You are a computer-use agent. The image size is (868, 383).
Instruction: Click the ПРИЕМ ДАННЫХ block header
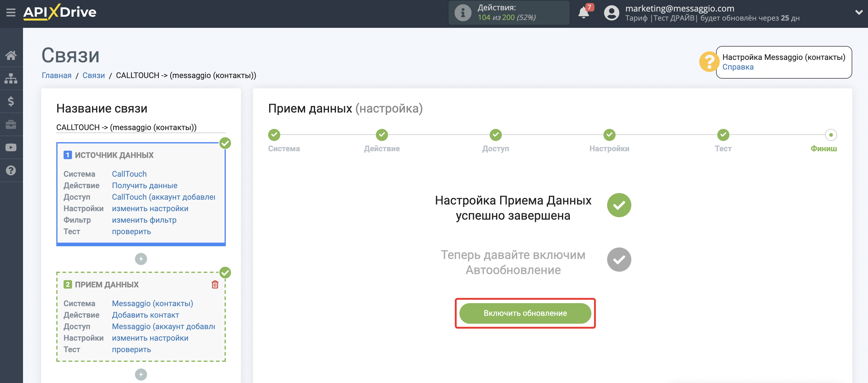(107, 284)
